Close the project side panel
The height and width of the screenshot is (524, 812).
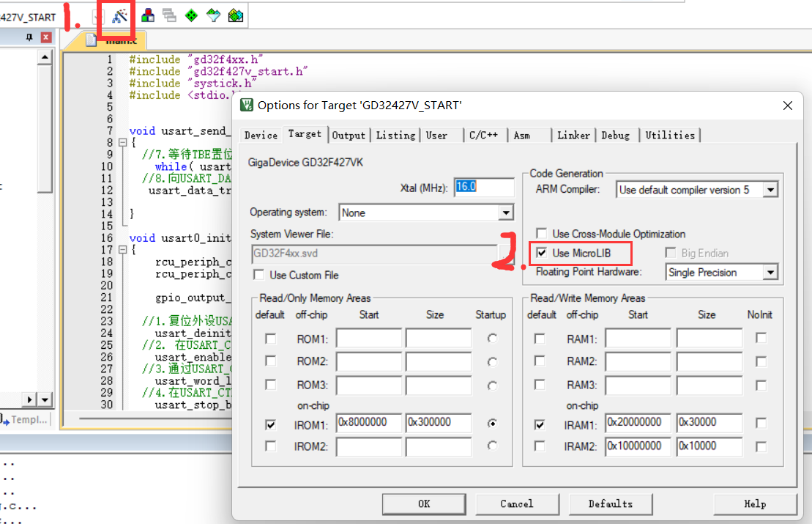46,37
